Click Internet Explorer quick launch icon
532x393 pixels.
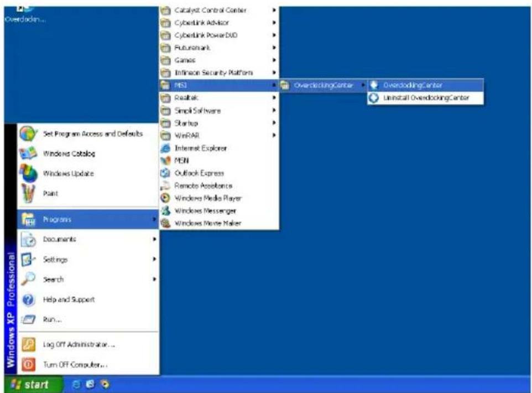(x=77, y=385)
